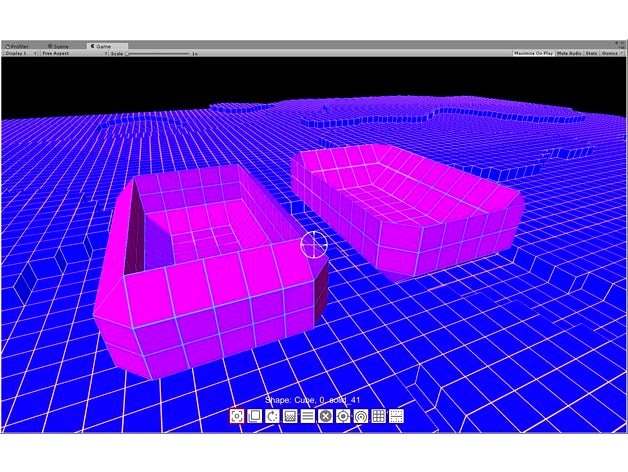
Task: Click the circular rotate arrow icon
Action: (x=272, y=416)
